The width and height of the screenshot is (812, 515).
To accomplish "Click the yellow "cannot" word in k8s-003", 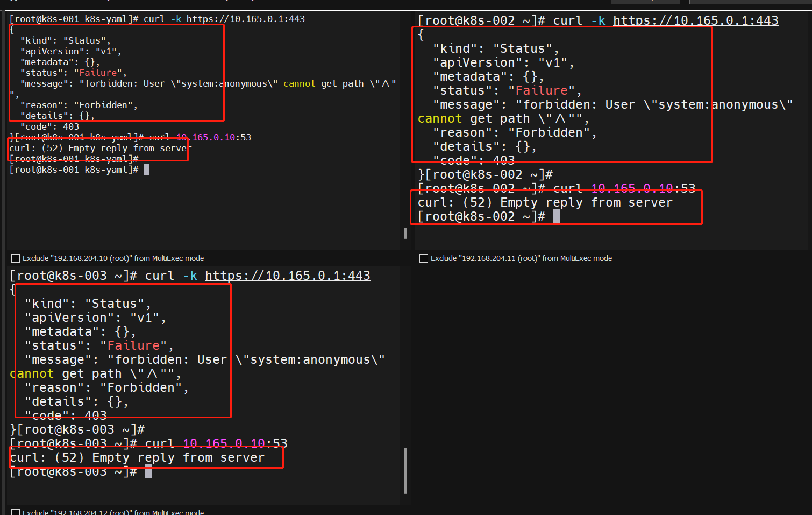I will pos(32,373).
